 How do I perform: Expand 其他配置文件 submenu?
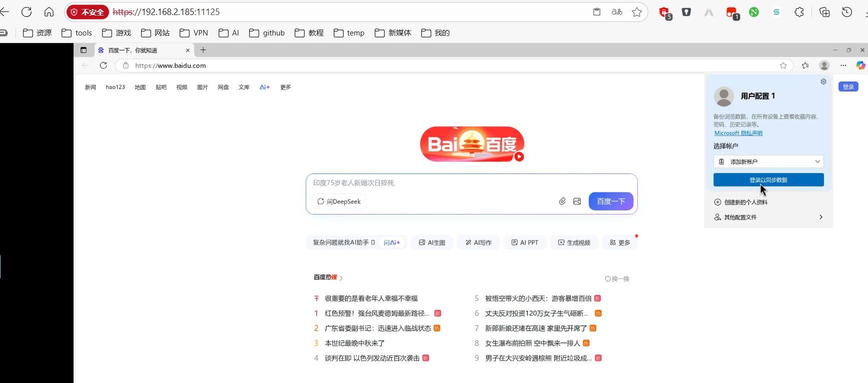[768, 217]
